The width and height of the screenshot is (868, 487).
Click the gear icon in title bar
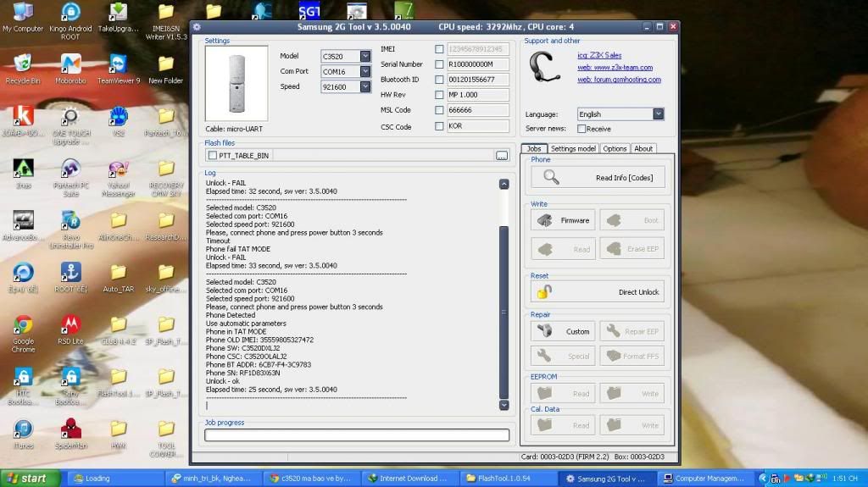pyautogui.click(x=197, y=26)
